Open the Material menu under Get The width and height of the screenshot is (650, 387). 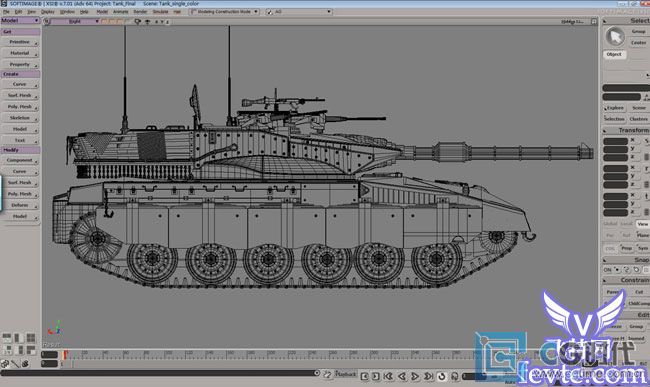20,53
